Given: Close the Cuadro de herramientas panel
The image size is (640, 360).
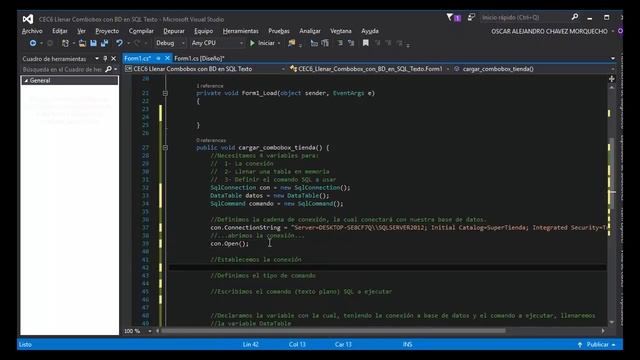Looking at the screenshot, I should coord(114,59).
